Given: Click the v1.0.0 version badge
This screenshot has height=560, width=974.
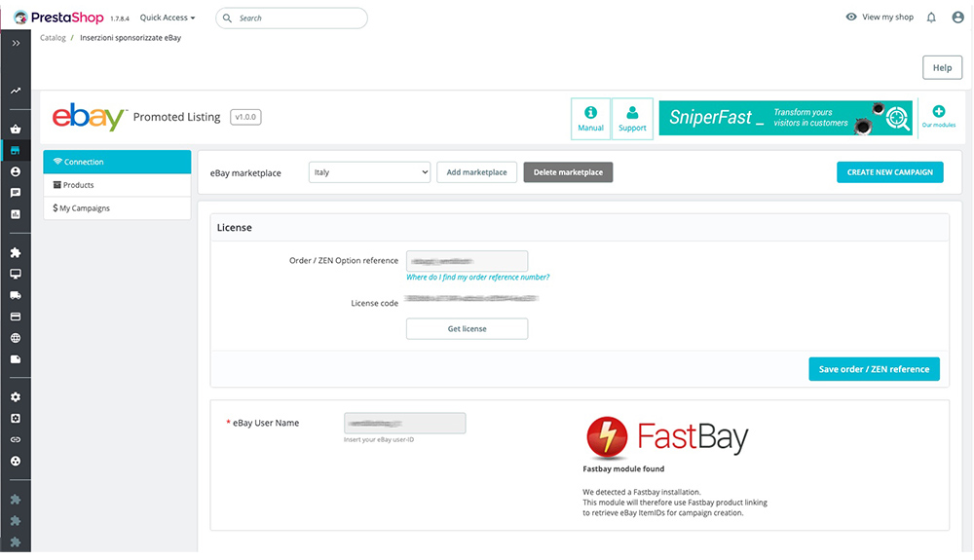Looking at the screenshot, I should click(x=245, y=117).
